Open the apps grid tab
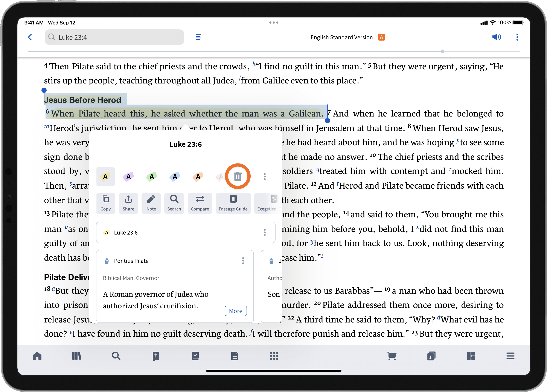Screen dimensions: 547x392 click(274, 356)
